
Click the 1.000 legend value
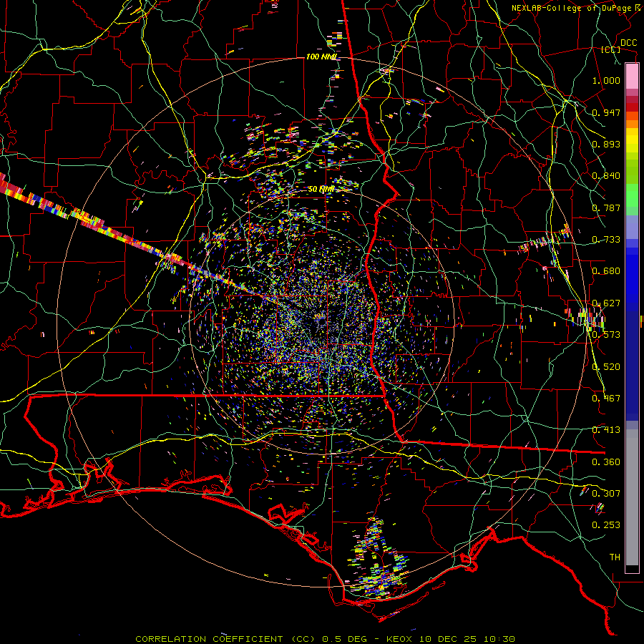click(606, 80)
